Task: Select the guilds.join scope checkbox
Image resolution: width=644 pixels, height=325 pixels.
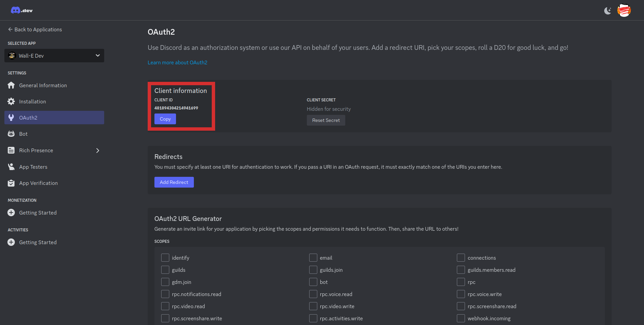Action: coord(313,270)
